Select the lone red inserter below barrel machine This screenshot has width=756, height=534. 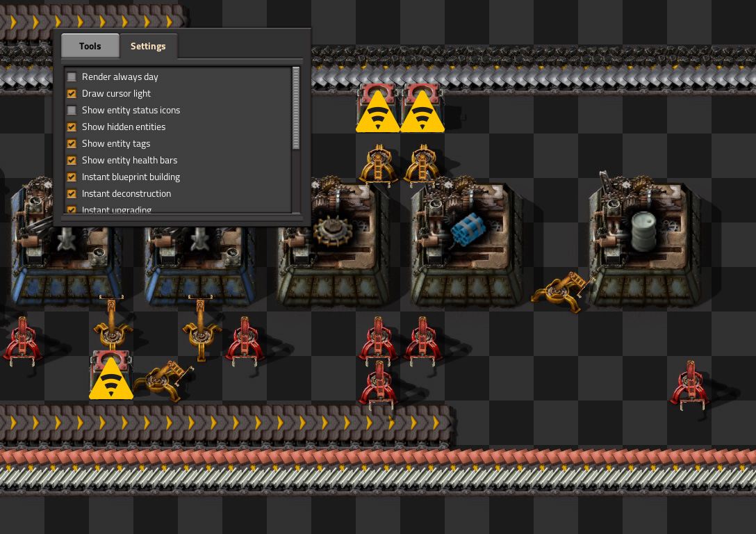pyautogui.click(x=689, y=385)
